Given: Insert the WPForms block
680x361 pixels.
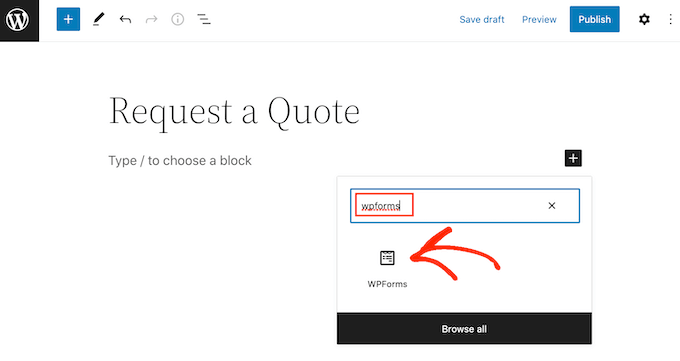Looking at the screenshot, I should [387, 269].
